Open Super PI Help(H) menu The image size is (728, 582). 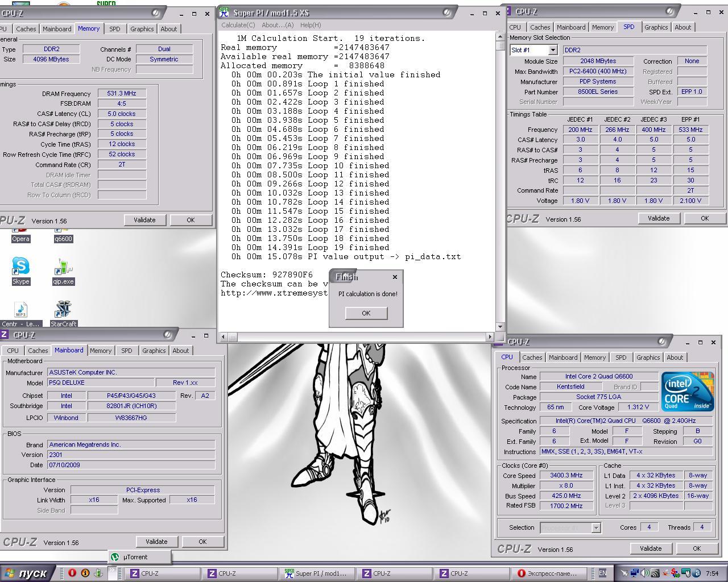pos(310,25)
